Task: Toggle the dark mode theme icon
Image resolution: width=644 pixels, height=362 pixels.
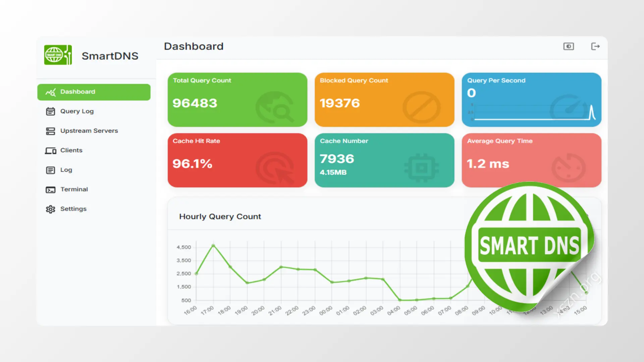Action: coord(569,46)
